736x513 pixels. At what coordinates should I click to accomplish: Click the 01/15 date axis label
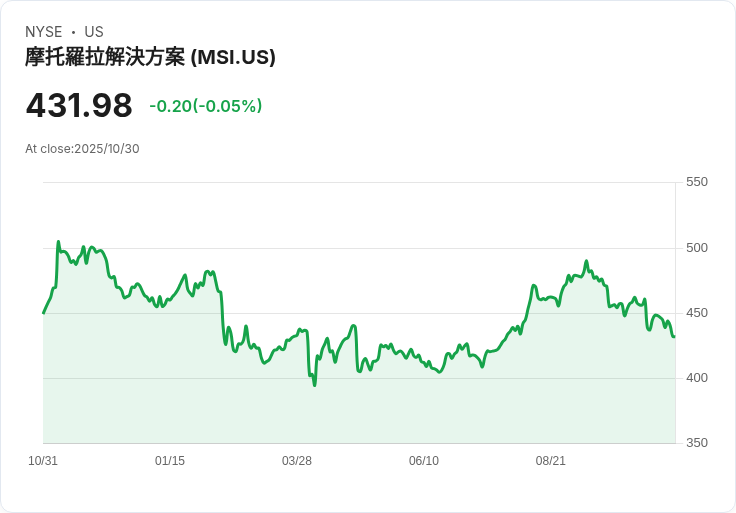(x=170, y=461)
